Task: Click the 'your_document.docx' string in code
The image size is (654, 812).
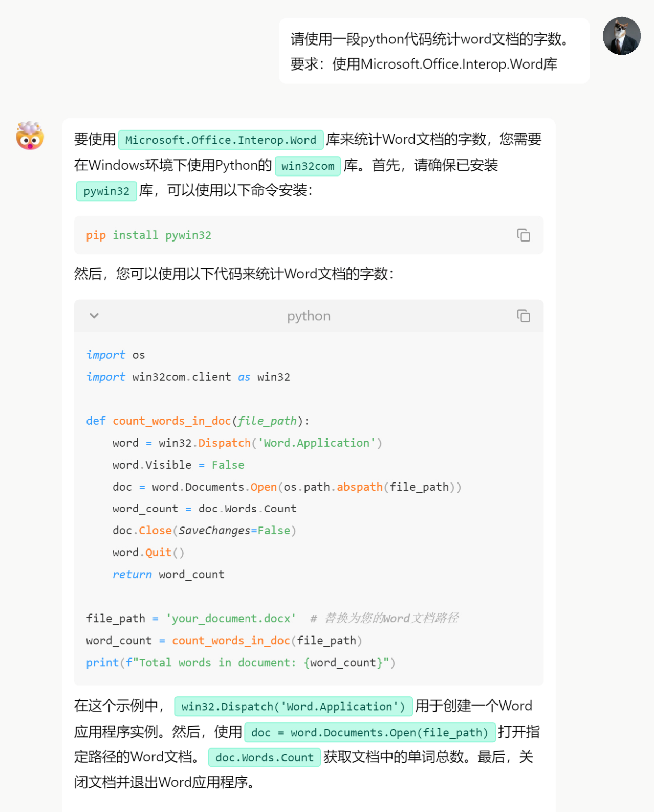Action: point(231,619)
